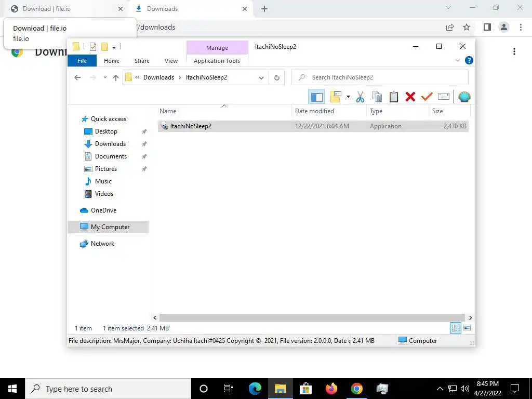The width and height of the screenshot is (532, 399).
Task: Click the pin icon next to Desktop
Action: coord(144,131)
